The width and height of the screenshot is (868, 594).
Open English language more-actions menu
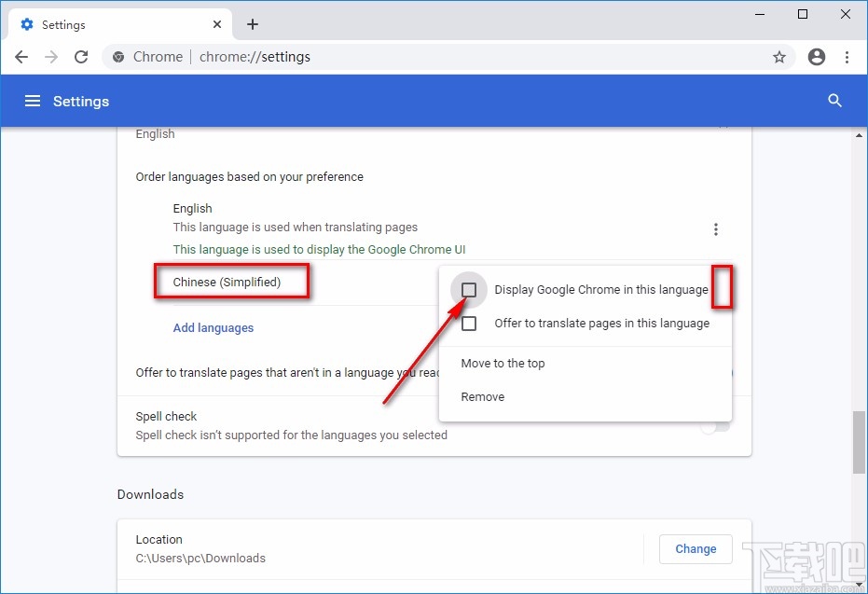[716, 229]
